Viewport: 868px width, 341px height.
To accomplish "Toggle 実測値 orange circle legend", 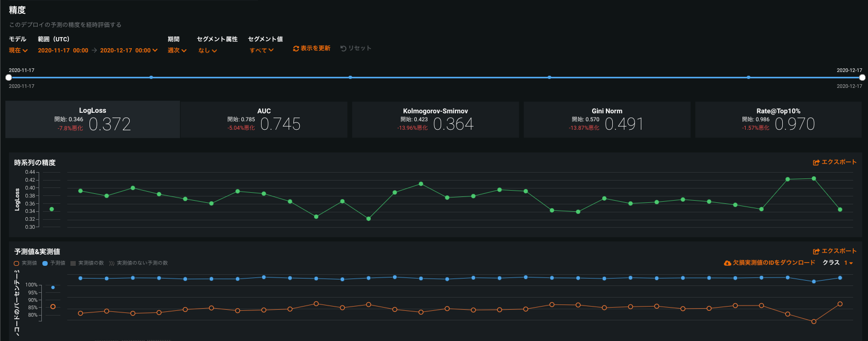I will coord(16,263).
